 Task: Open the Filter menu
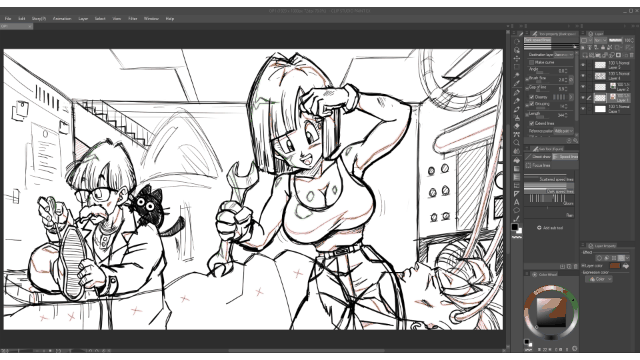click(133, 19)
